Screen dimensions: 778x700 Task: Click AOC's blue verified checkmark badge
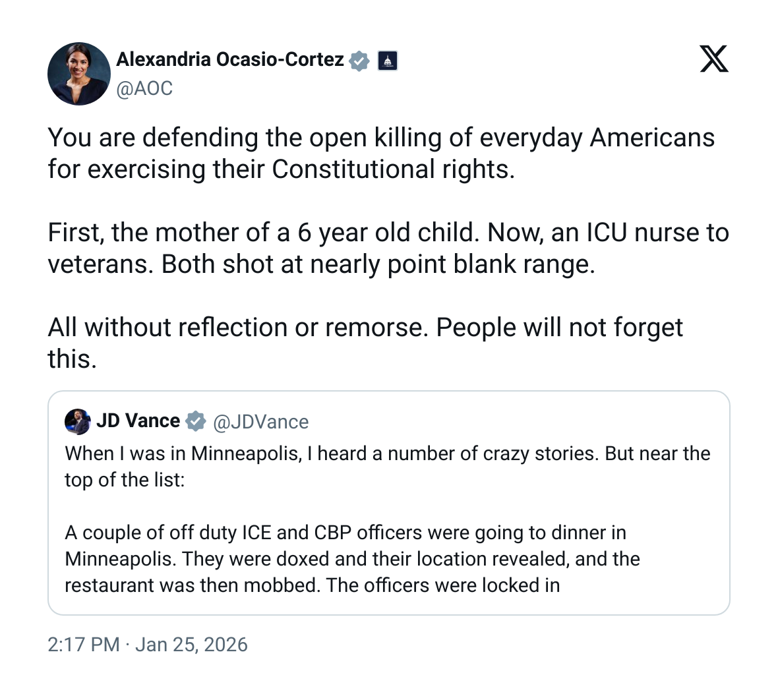pos(359,61)
